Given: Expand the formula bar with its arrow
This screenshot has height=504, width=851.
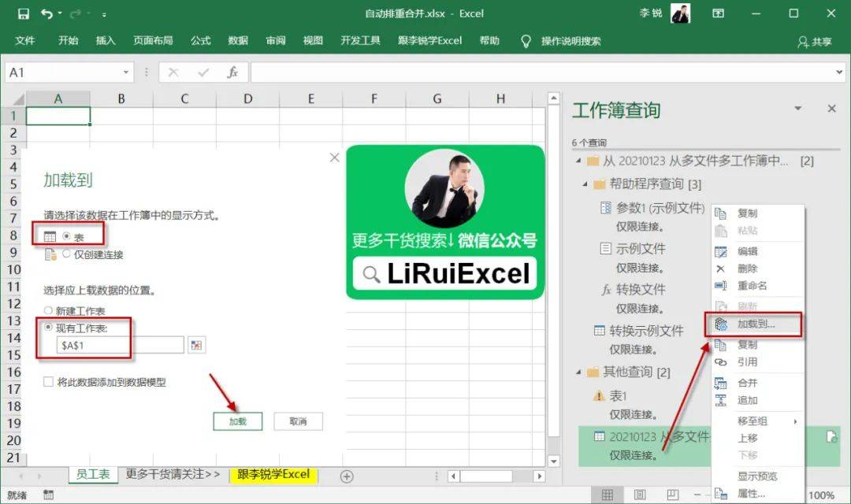Looking at the screenshot, I should (x=839, y=72).
